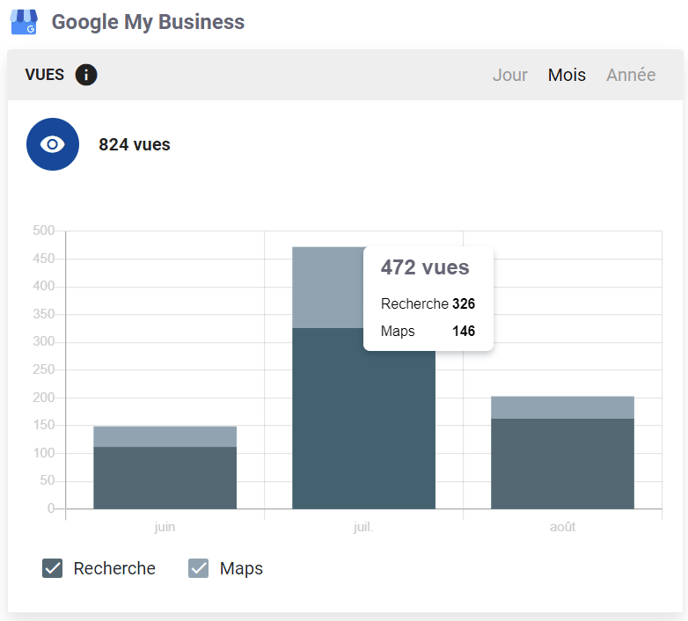The width and height of the screenshot is (688, 621).
Task: Click the août Recherche dark bar
Action: point(563,464)
